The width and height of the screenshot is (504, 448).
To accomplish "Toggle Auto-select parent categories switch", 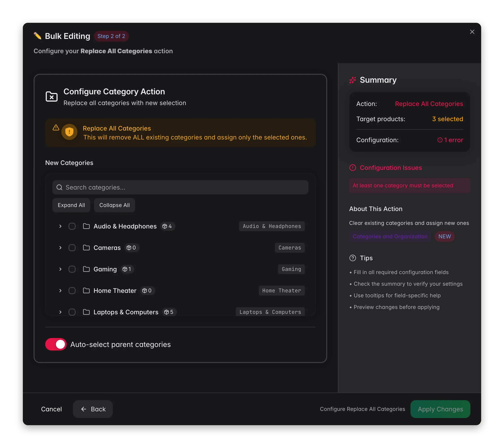I will coord(56,344).
